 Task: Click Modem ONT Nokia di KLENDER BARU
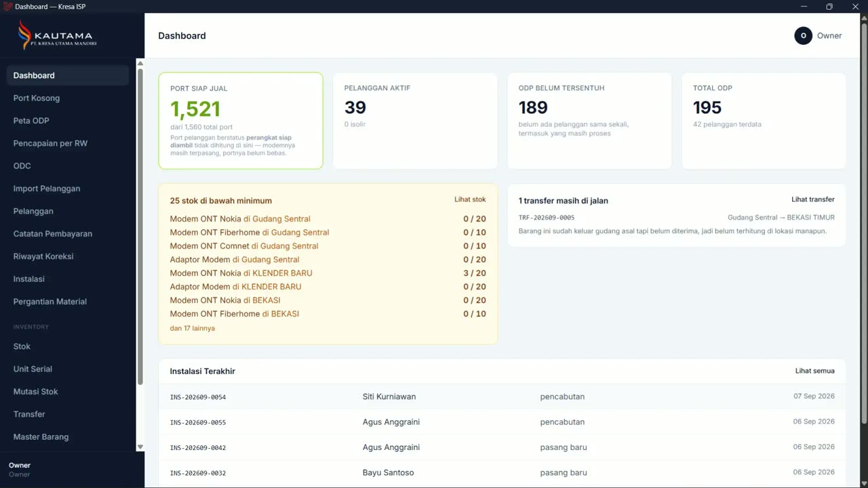tap(241, 273)
